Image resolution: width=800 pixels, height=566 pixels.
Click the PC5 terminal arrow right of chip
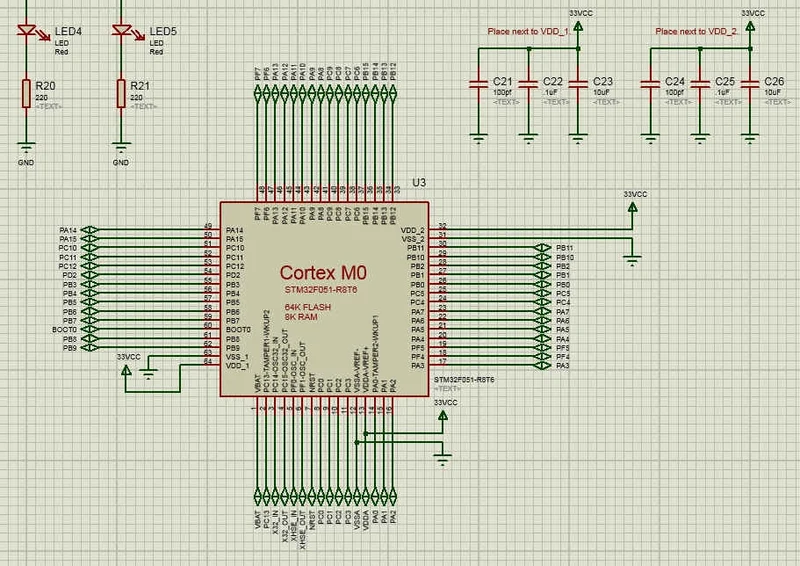[x=542, y=293]
